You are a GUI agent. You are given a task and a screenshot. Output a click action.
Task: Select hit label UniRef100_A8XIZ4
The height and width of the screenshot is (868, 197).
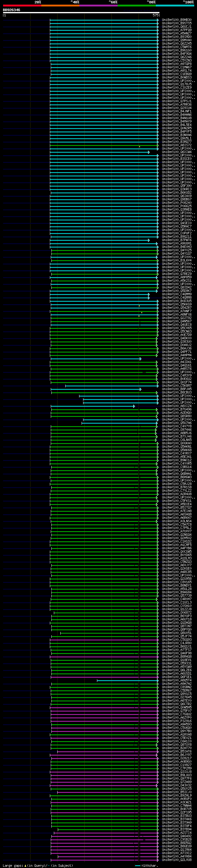(x=177, y=406)
